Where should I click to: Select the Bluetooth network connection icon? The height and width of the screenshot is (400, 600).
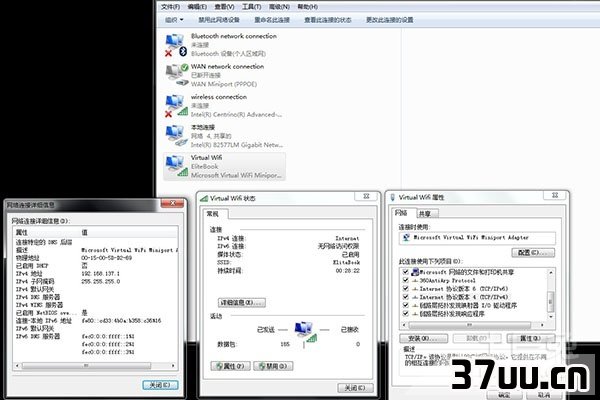176,45
